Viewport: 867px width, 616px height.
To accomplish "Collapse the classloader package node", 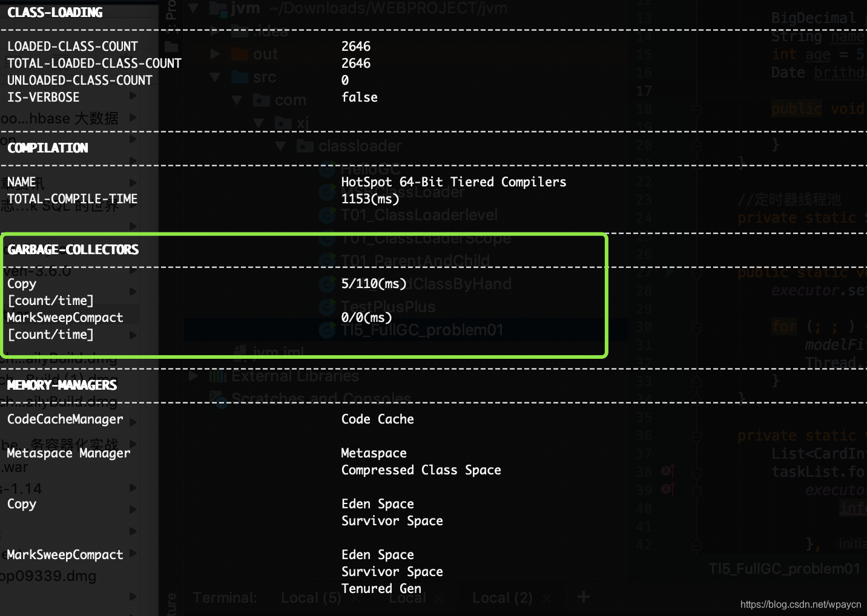I will 280,146.
